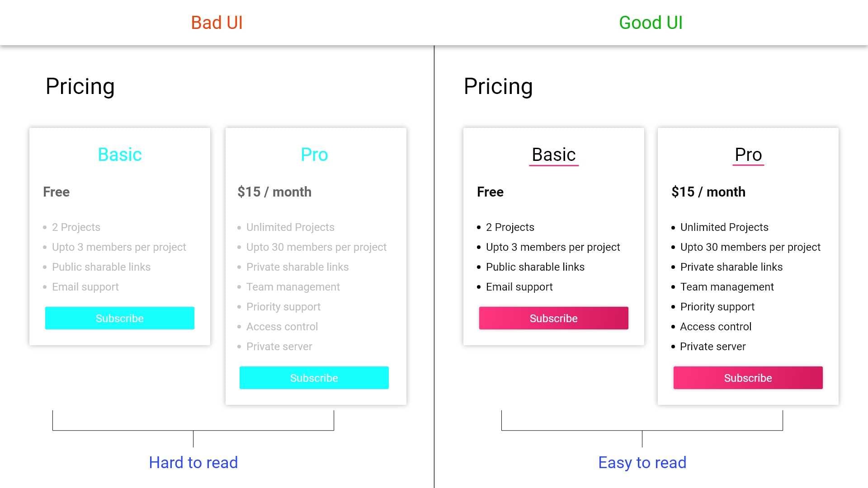Screen dimensions: 868x488
Task: Click the faded Private server list item
Action: click(279, 346)
